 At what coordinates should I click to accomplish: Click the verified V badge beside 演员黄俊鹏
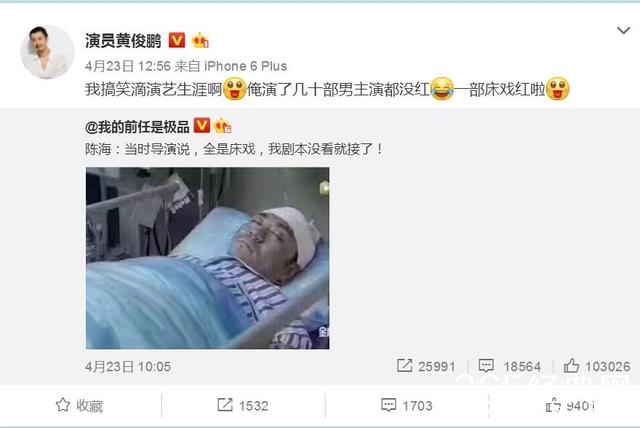coord(177,40)
